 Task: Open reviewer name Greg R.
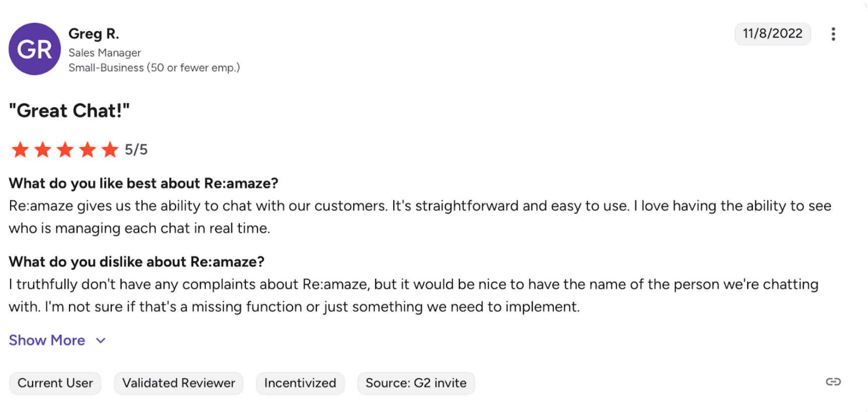point(94,34)
